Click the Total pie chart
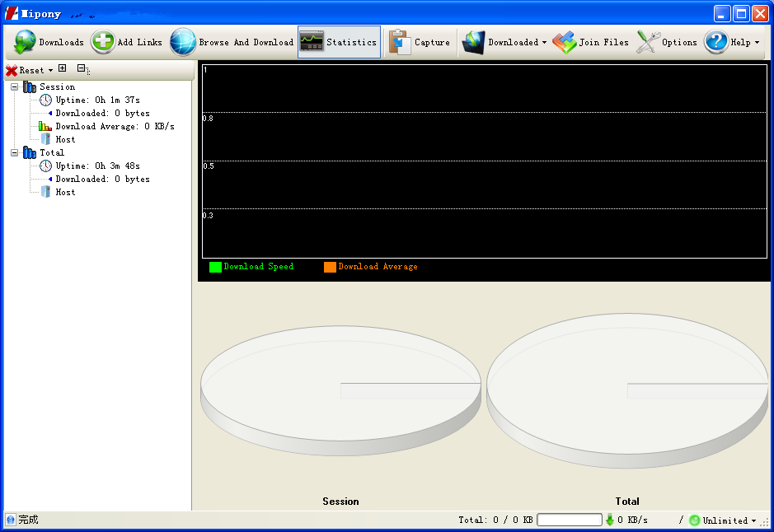The width and height of the screenshot is (774, 532). pyautogui.click(x=627, y=390)
